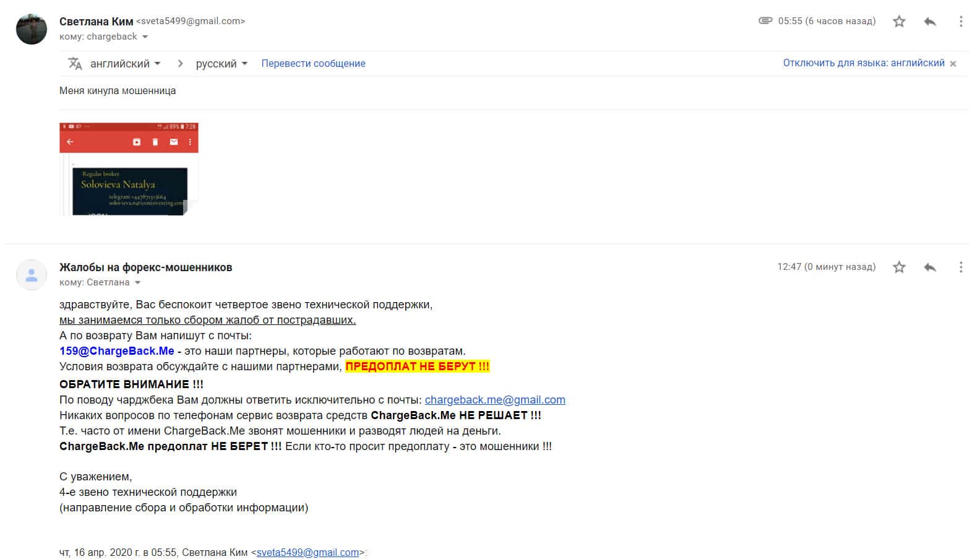The image size is (980, 559).
Task: Click the greeting line starting 'здравствуйте, Вас беспокоит'
Action: pyautogui.click(x=246, y=305)
